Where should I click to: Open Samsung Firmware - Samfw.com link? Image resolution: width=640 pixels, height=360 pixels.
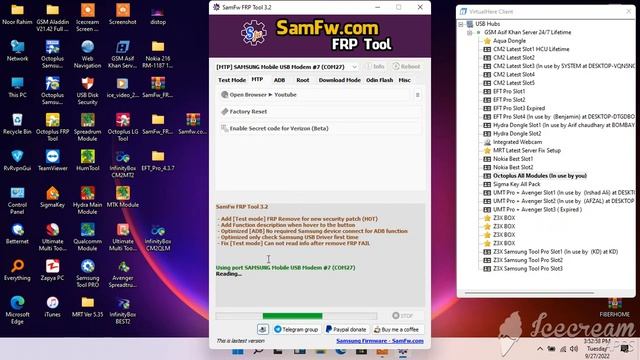pos(380,341)
